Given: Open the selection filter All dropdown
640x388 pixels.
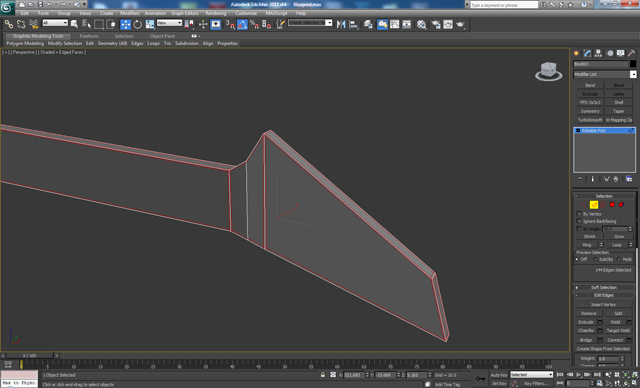Looking at the screenshot, I should [55, 23].
